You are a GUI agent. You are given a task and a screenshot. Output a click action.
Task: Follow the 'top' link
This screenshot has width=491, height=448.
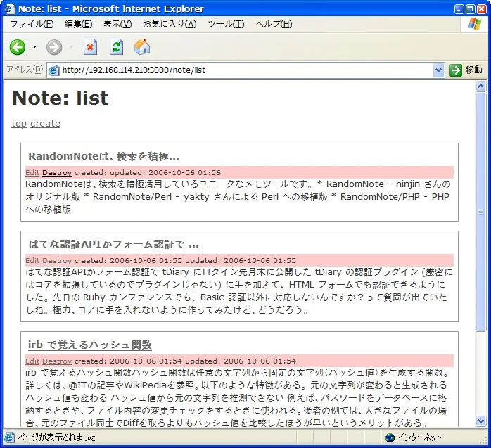click(19, 124)
